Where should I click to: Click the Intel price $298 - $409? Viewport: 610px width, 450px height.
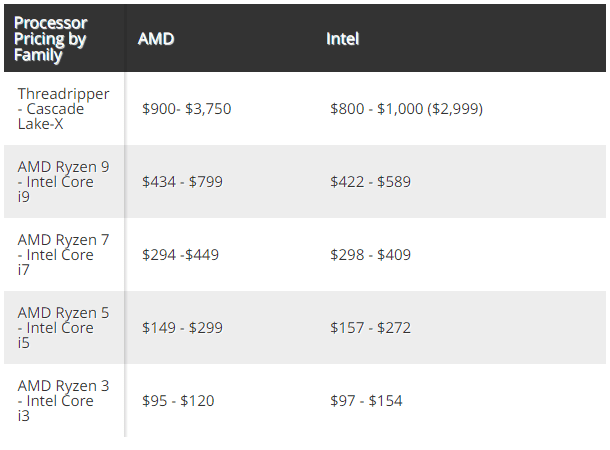tap(370, 255)
